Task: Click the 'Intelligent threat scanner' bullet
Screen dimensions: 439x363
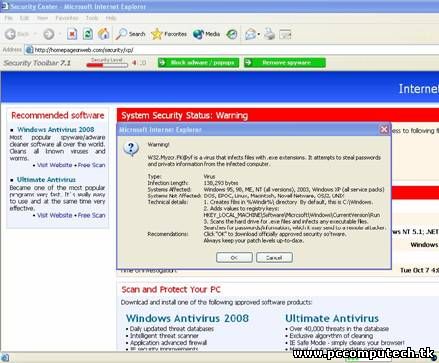Action: (164, 336)
